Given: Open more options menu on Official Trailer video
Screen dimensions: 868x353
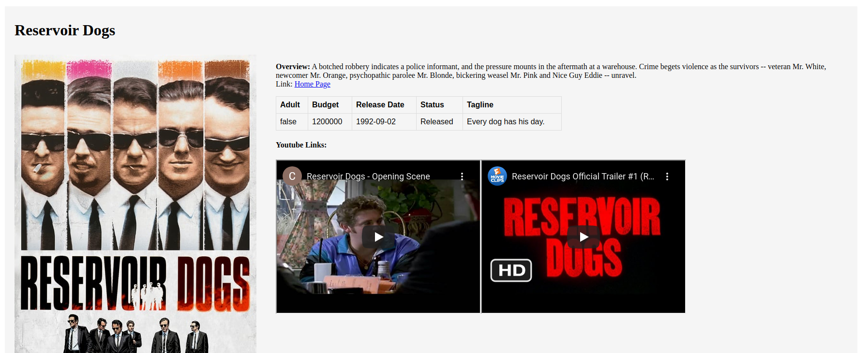Looking at the screenshot, I should click(667, 176).
